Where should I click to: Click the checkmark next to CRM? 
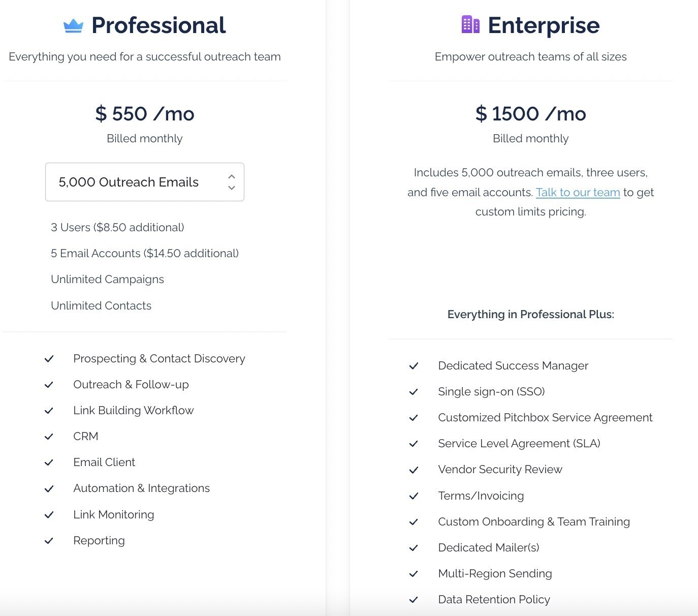pyautogui.click(x=49, y=436)
